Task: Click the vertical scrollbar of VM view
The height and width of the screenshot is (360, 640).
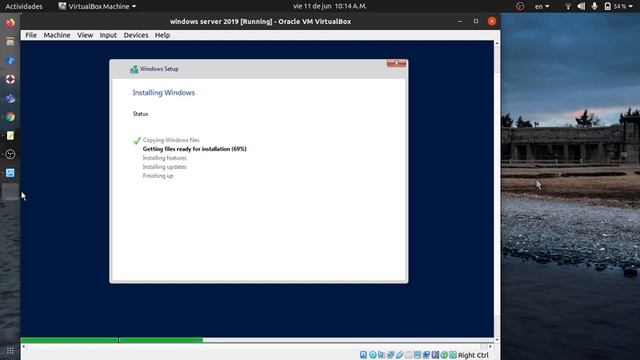Action: click(497, 192)
